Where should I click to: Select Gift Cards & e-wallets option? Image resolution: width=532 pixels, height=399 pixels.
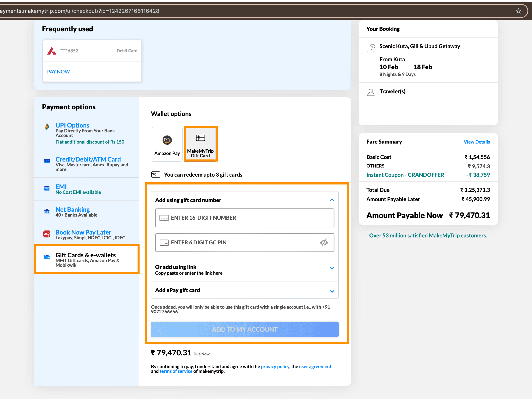(x=86, y=255)
